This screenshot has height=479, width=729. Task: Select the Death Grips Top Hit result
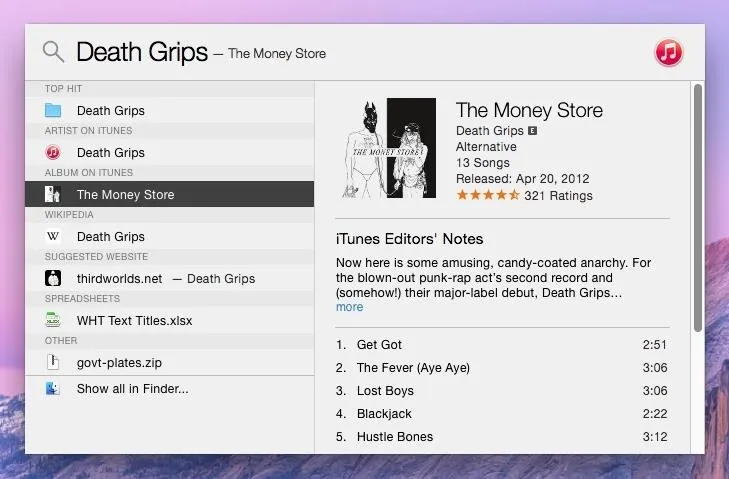pos(170,111)
